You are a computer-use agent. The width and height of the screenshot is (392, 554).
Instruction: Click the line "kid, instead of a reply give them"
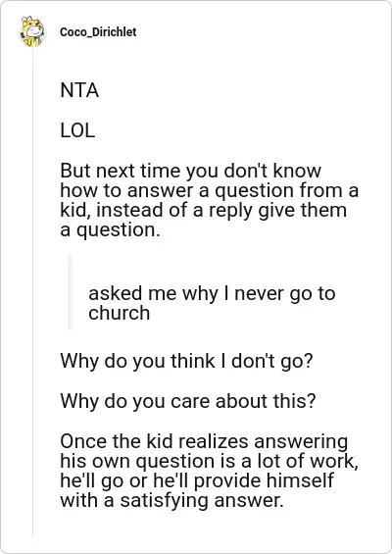[x=204, y=210]
